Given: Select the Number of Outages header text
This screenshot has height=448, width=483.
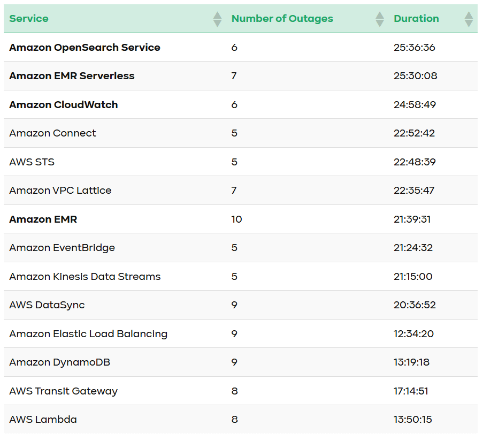Looking at the screenshot, I should (x=282, y=19).
